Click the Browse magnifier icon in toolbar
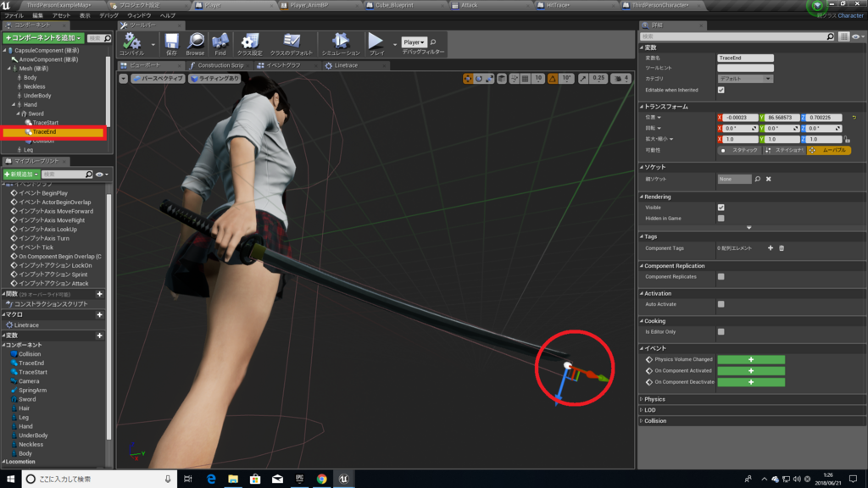Screen dimensions: 868x488 196,42
